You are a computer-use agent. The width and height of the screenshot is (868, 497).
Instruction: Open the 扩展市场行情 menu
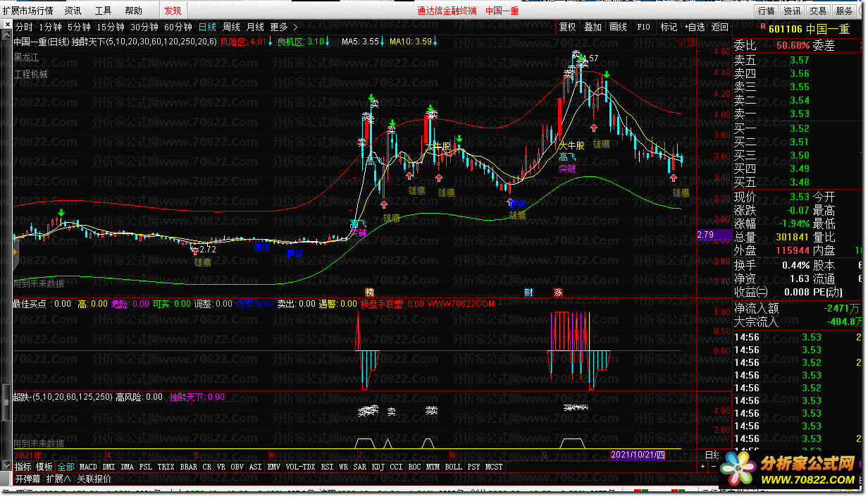[x=27, y=11]
